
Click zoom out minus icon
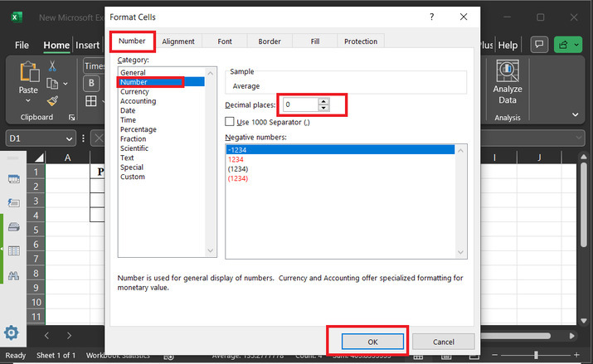coord(494,355)
